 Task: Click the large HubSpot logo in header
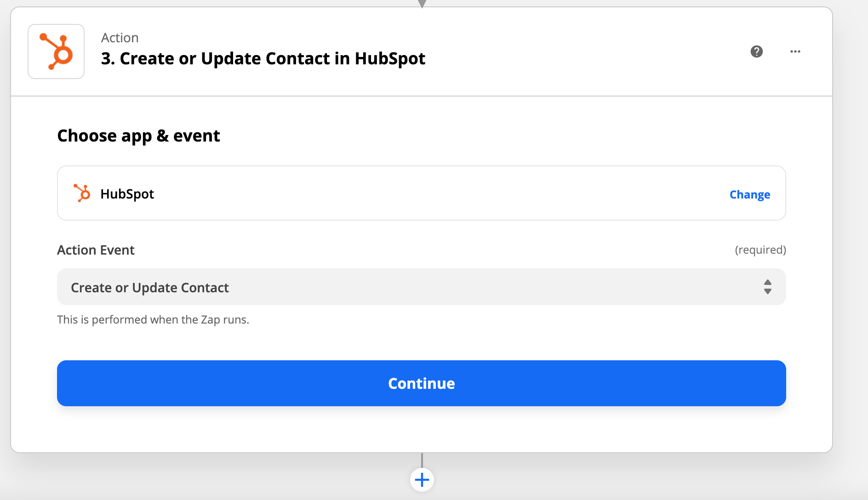point(56,51)
